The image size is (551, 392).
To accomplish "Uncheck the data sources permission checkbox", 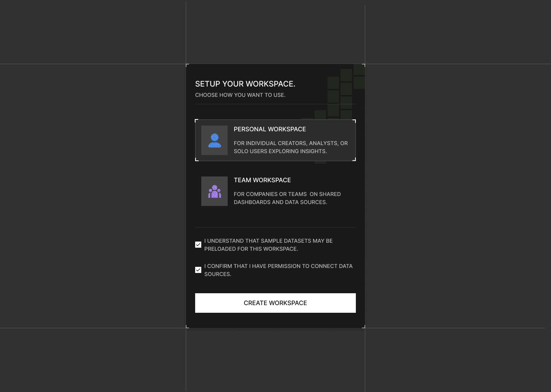I will tap(198, 270).
